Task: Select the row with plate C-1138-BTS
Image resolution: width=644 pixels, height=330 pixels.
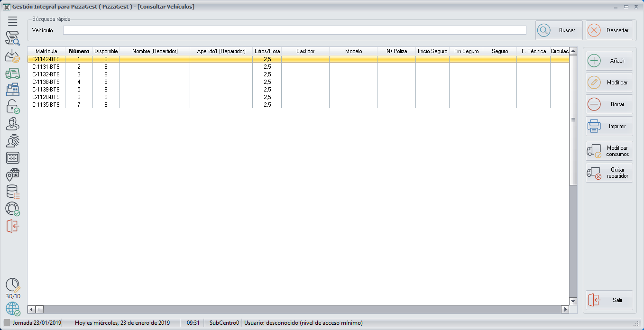Action: [x=46, y=82]
